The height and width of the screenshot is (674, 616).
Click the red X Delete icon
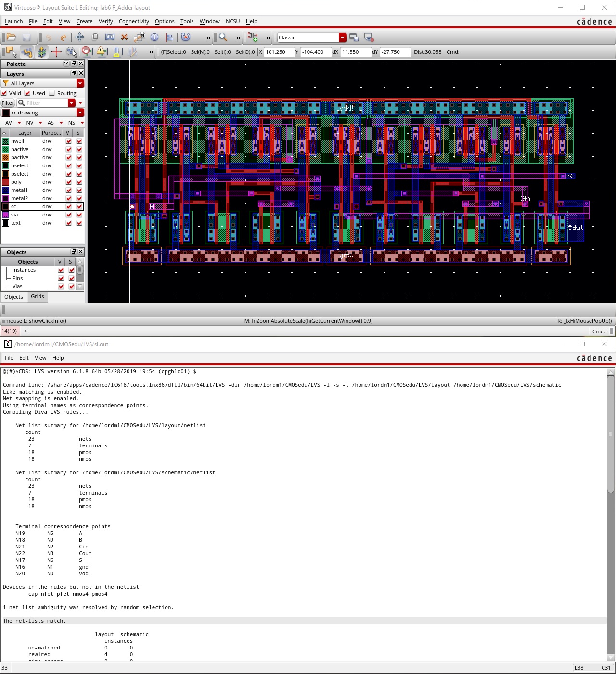pyautogui.click(x=124, y=38)
